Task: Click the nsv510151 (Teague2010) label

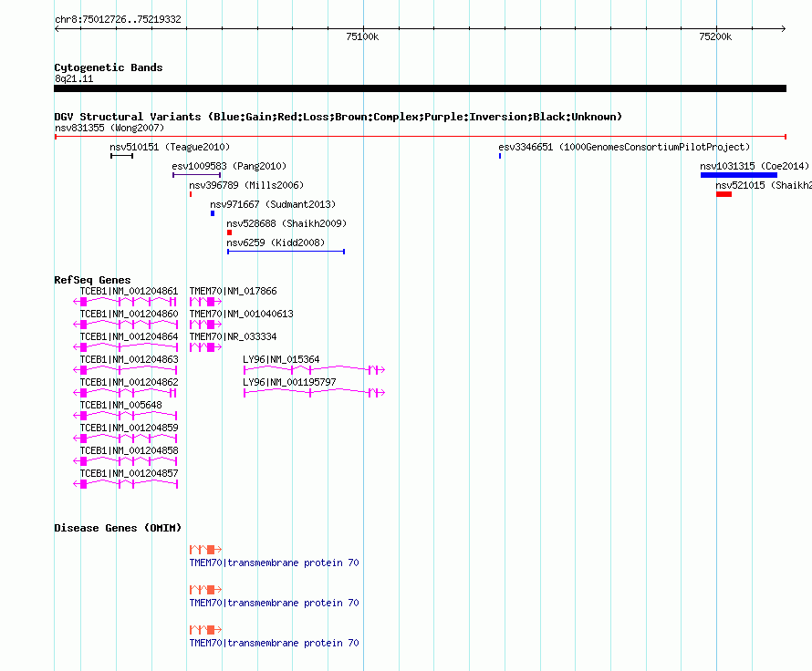Action: pyautogui.click(x=170, y=147)
